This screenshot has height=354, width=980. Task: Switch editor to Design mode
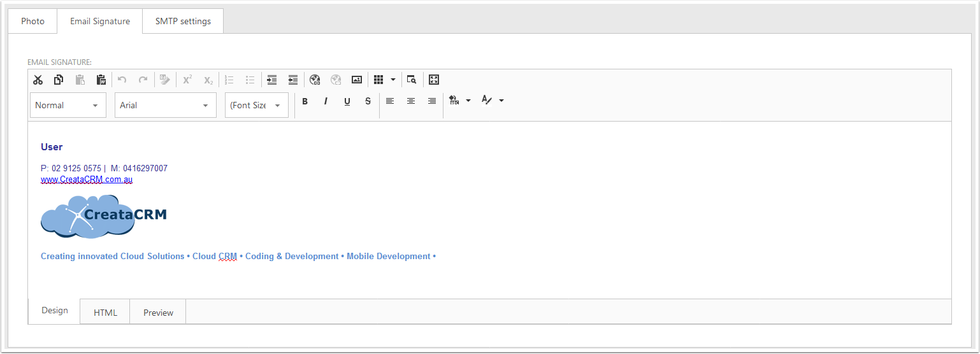pyautogui.click(x=54, y=311)
